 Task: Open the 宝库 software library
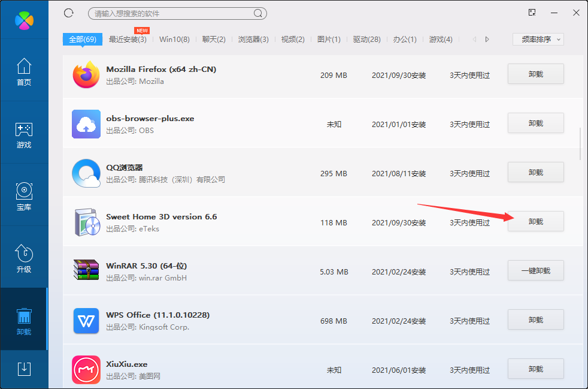tap(24, 197)
